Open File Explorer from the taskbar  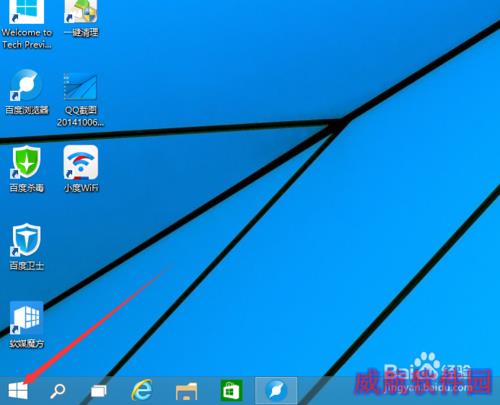point(187,391)
